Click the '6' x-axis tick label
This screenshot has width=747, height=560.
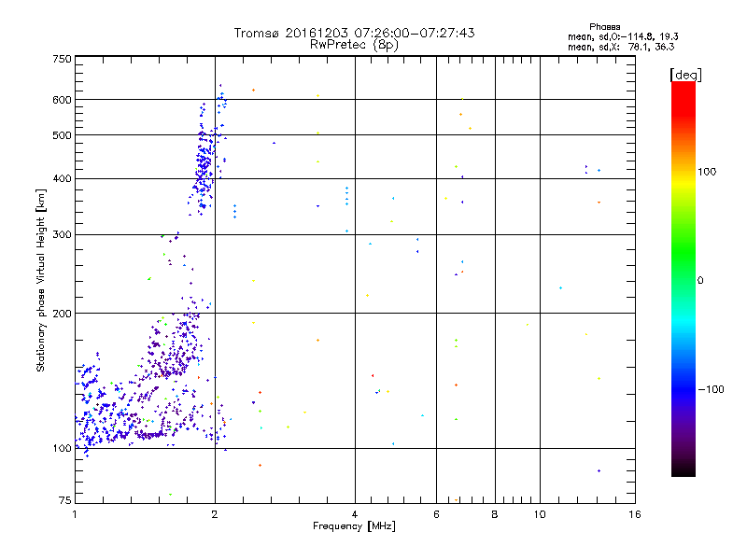(x=436, y=514)
